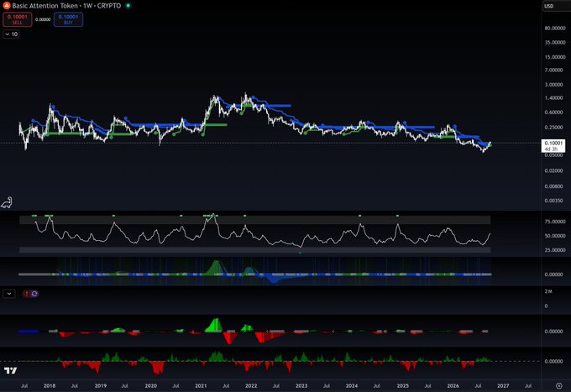Click the 0.00800 price scale label
Viewport: 571px width, 392px height.
(553, 186)
